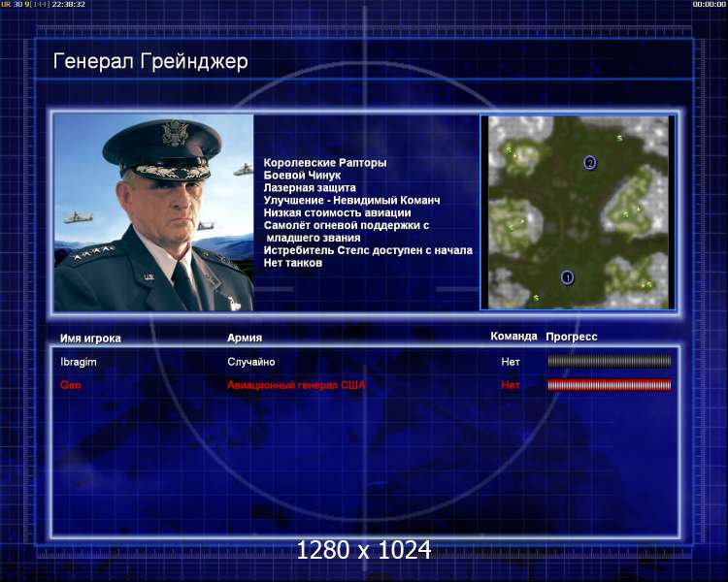Screen dimensions: 728x582
Task: Click column header 'Имя игрока'
Action: click(x=90, y=339)
